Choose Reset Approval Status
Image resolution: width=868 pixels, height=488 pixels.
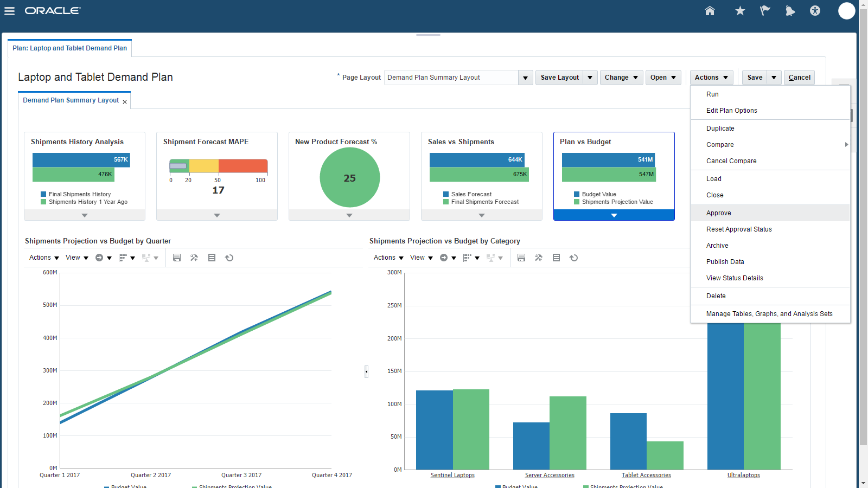coord(770,229)
